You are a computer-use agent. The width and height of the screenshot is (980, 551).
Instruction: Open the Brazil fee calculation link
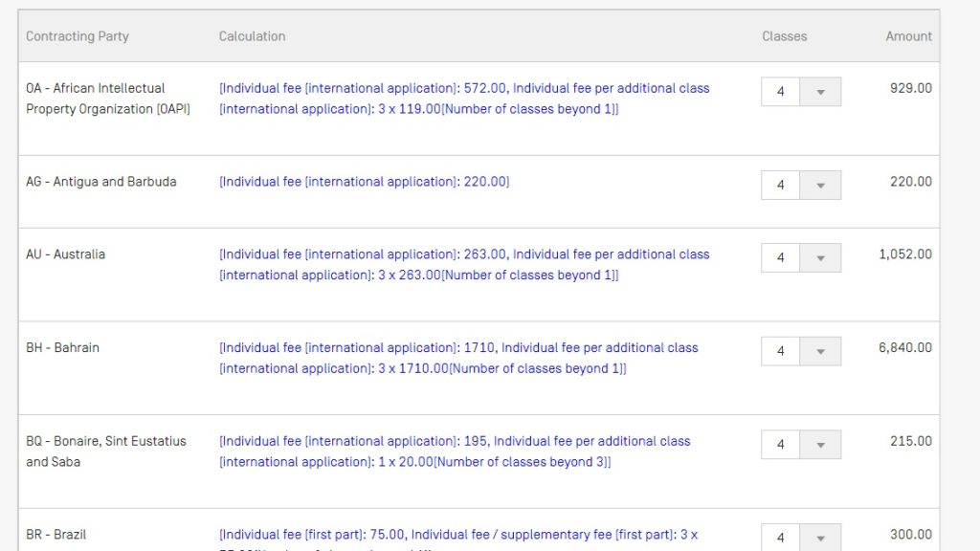458,539
